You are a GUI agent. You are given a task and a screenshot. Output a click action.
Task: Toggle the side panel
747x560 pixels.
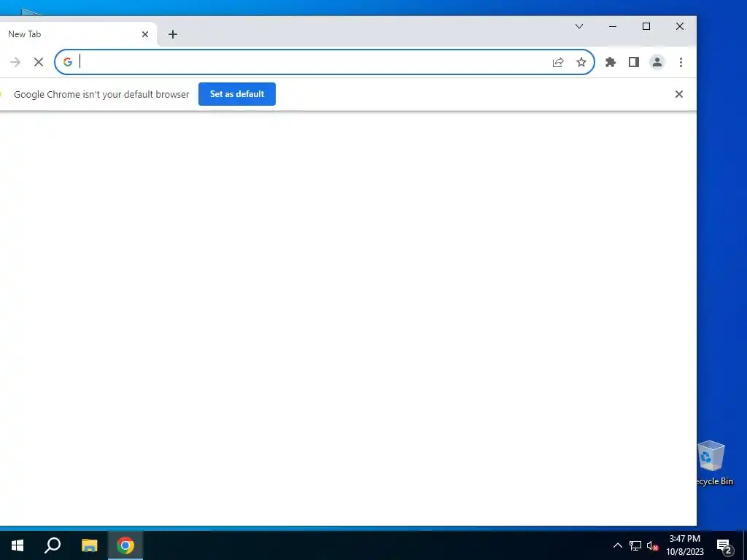pyautogui.click(x=634, y=62)
